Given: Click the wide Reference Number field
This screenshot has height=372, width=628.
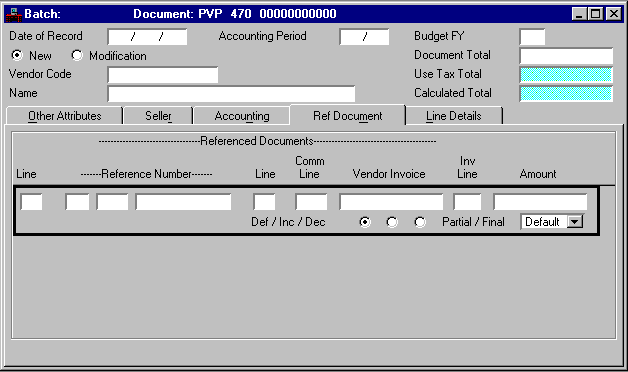Looking at the screenshot, I should 183,202.
